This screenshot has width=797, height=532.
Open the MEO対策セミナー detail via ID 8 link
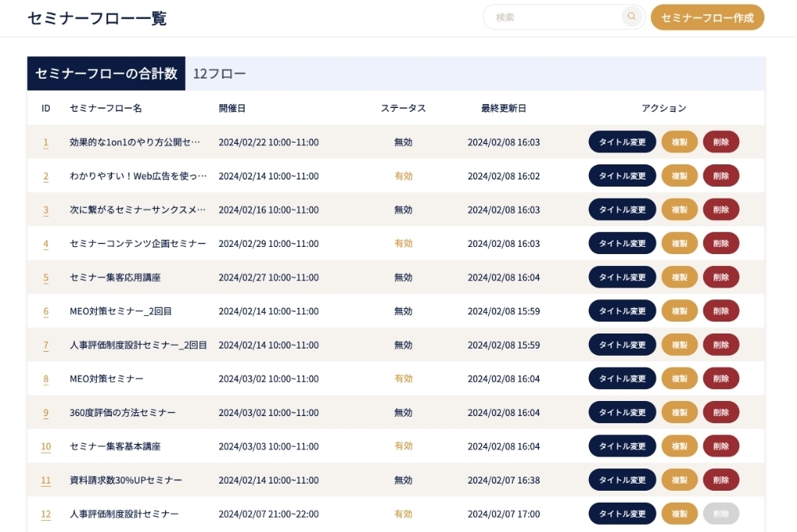45,379
